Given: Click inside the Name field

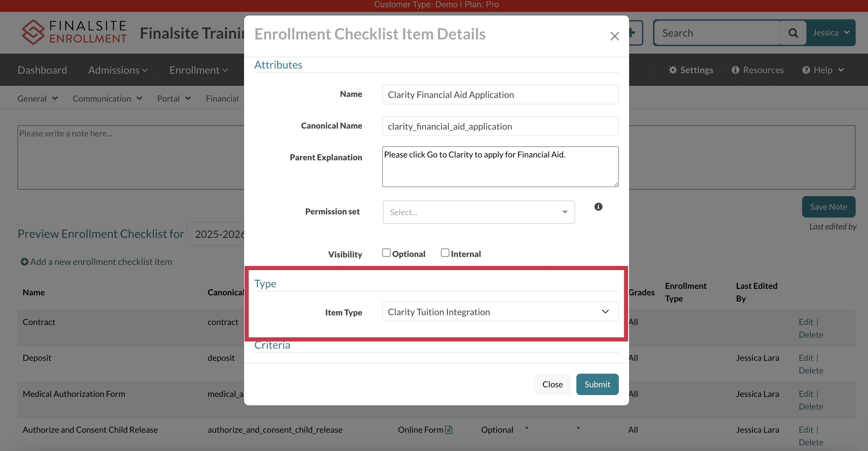Looking at the screenshot, I should pos(500,94).
